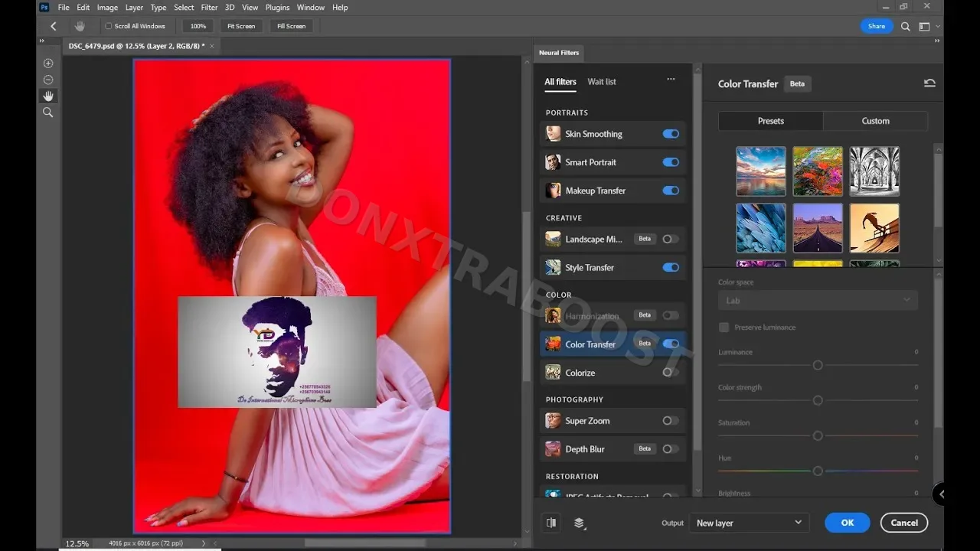
Task: Disable the Skin Smoothing filter toggle
Action: point(671,134)
